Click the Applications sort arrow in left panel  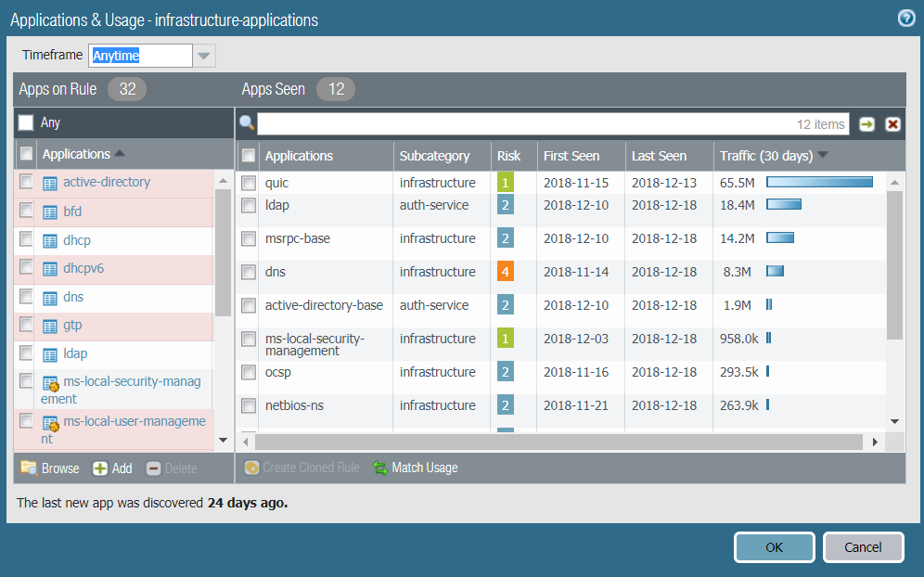pos(120,154)
